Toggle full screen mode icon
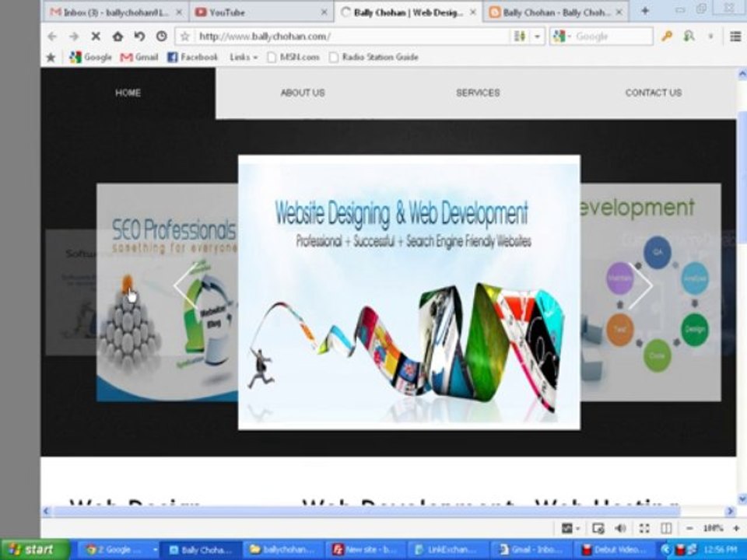The image size is (747, 560). (644, 528)
